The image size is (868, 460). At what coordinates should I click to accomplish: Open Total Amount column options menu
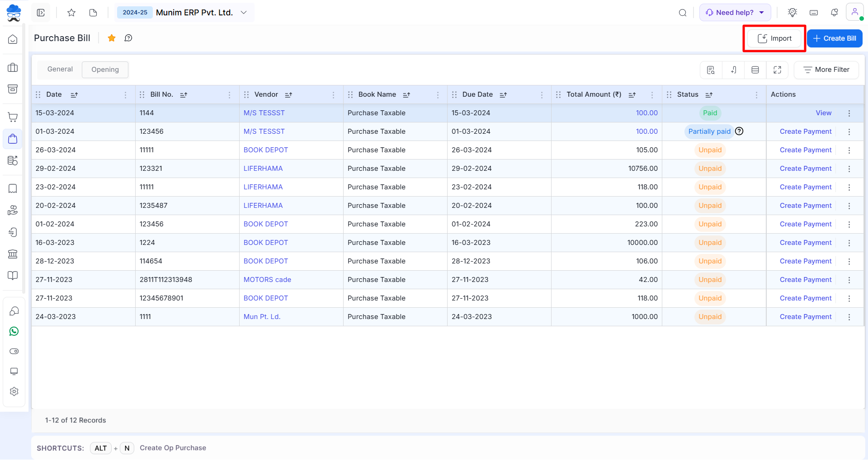[x=652, y=94]
